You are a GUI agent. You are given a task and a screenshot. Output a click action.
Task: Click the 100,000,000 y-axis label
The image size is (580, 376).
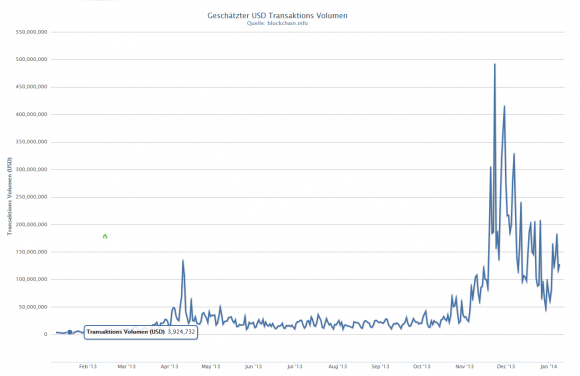point(31,279)
